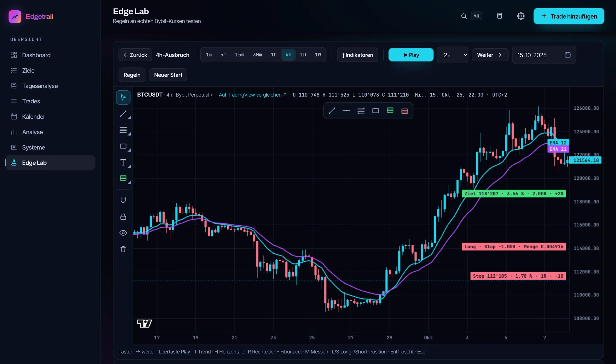616x364 pixels.
Task: Select the cursor pointer tool
Action: click(123, 97)
